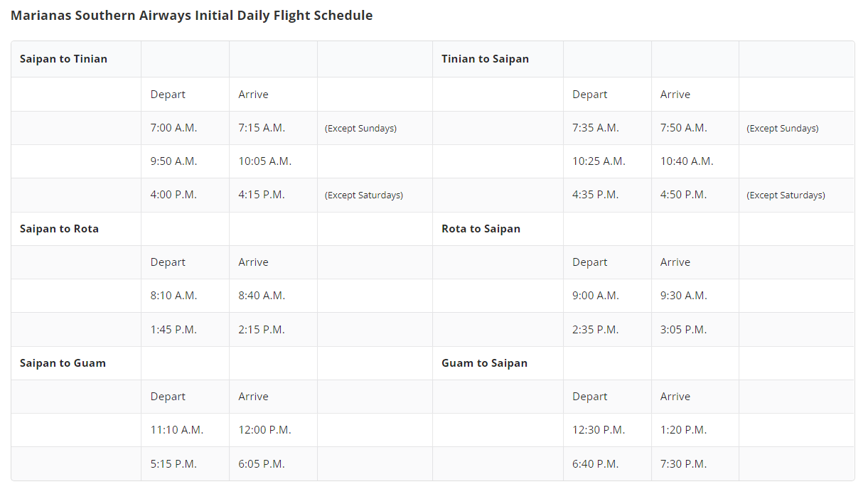Click the 9:50 A.M. departure cell
Screen dimensions: 868x494
click(x=186, y=161)
